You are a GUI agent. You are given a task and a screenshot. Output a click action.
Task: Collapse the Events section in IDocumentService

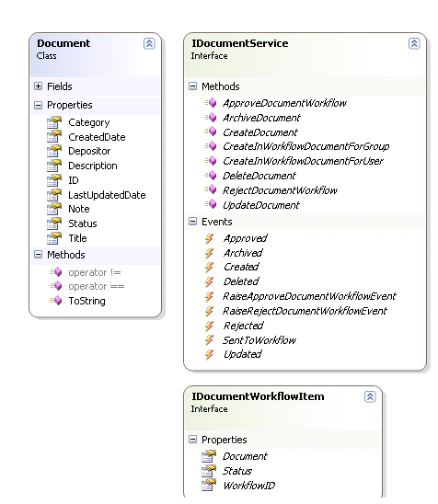point(192,222)
